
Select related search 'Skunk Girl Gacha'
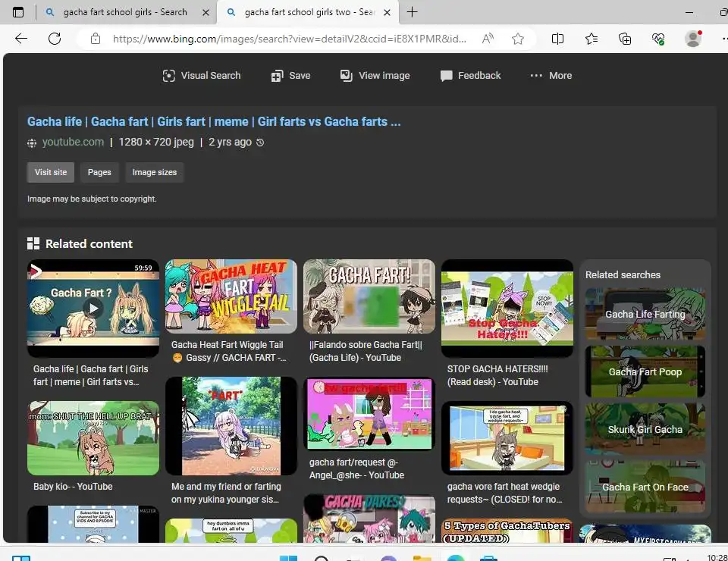point(645,429)
